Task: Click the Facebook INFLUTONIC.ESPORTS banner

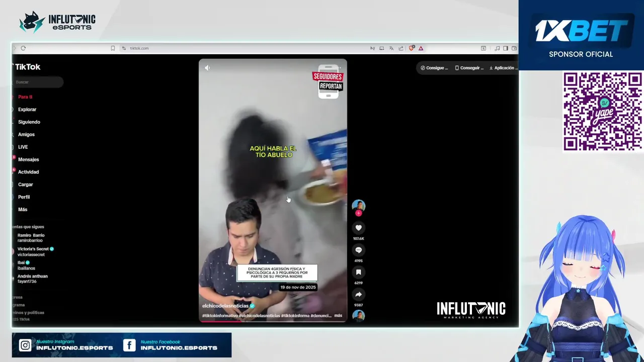Action: (x=170, y=345)
